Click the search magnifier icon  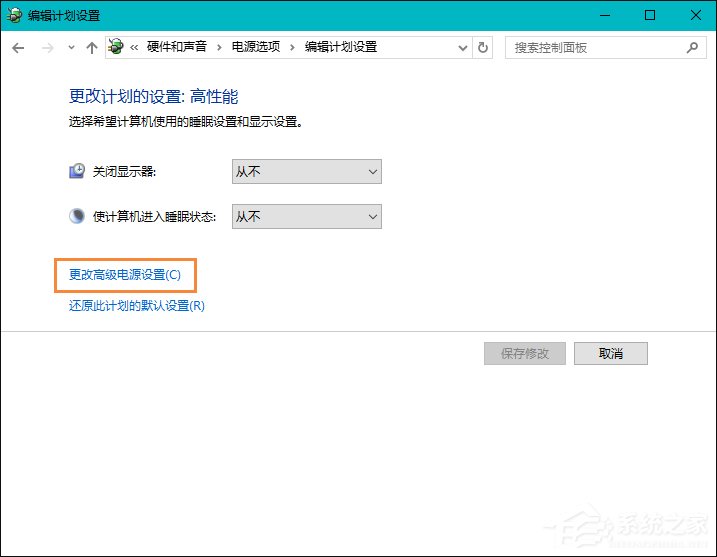[692, 48]
